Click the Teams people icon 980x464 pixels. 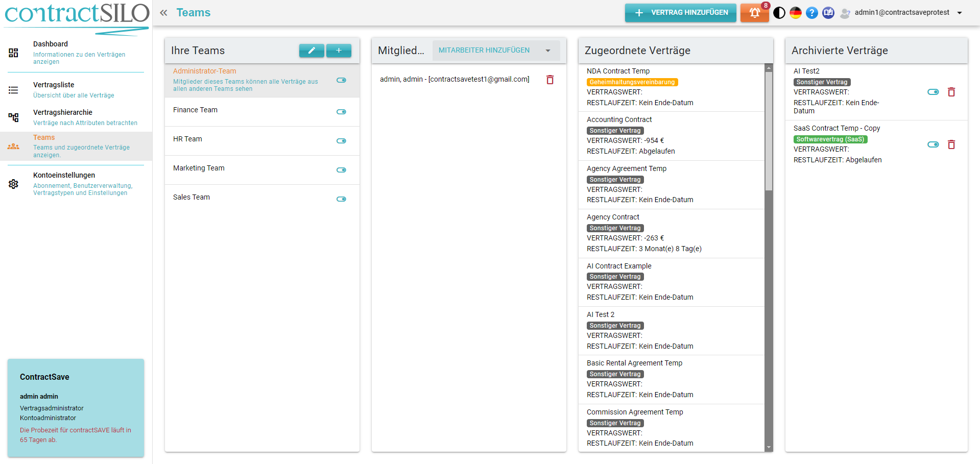[x=13, y=146]
